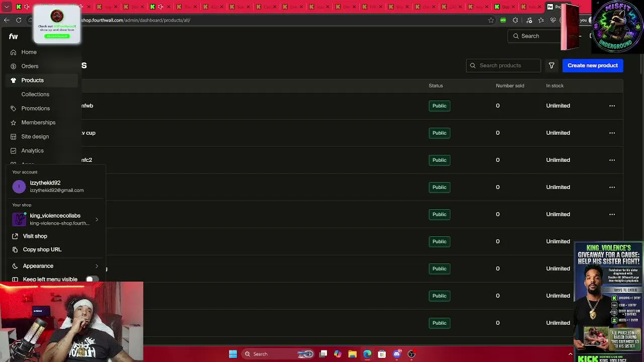644x362 pixels.
Task: Click the Search products input field
Action: pos(503,65)
